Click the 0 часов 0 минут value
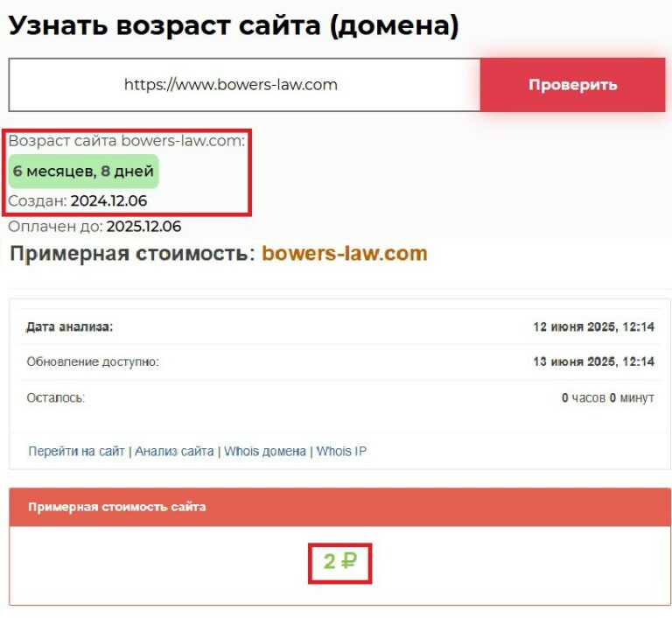The image size is (672, 618). coord(608,397)
